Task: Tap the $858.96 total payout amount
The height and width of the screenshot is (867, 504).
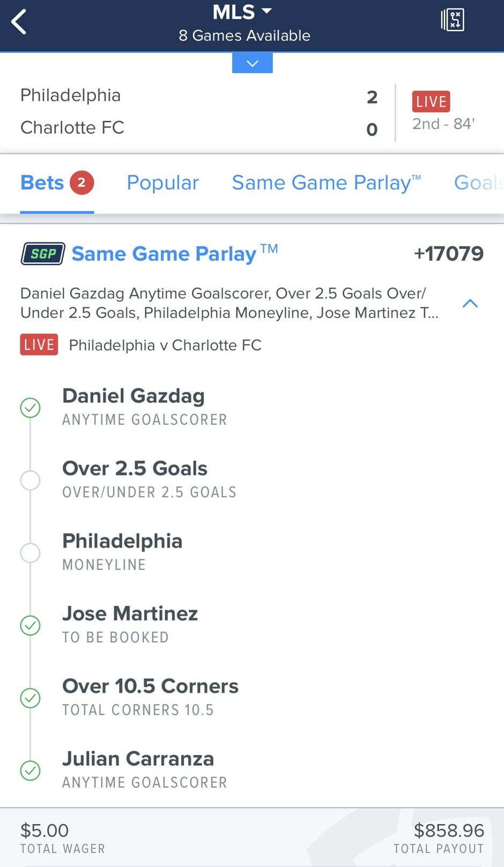Action: pos(449,831)
